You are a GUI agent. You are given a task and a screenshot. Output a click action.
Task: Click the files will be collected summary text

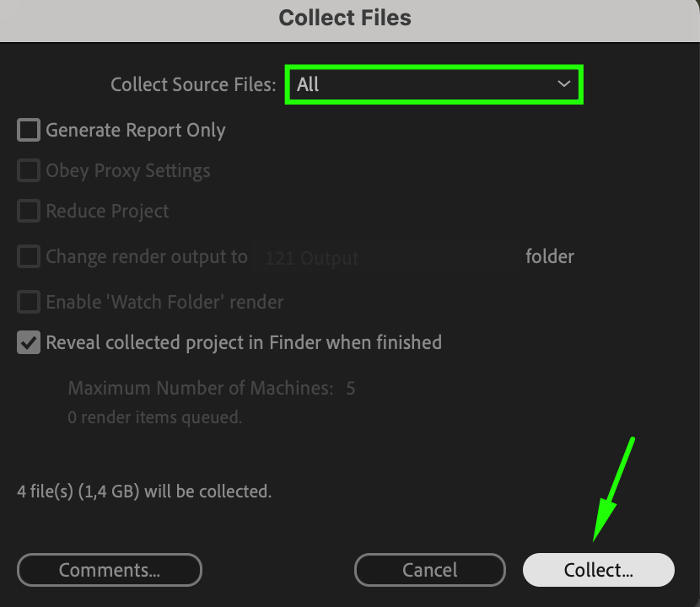(144, 491)
